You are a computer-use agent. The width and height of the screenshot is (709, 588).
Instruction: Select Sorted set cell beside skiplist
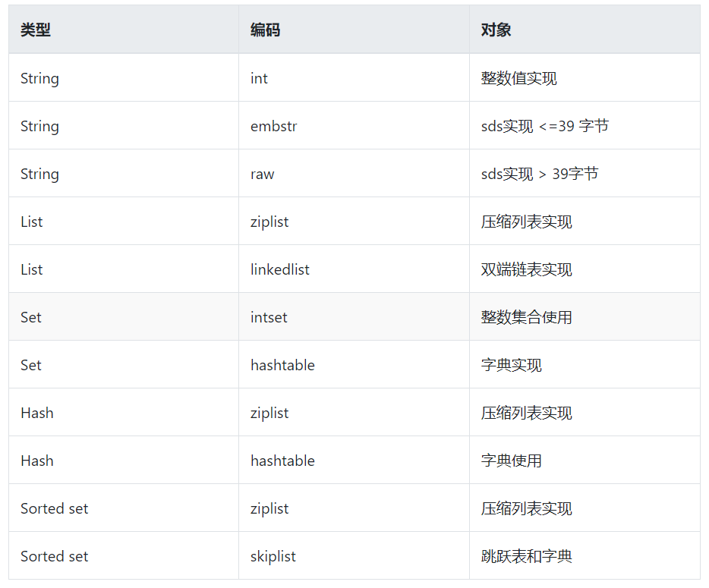click(54, 556)
